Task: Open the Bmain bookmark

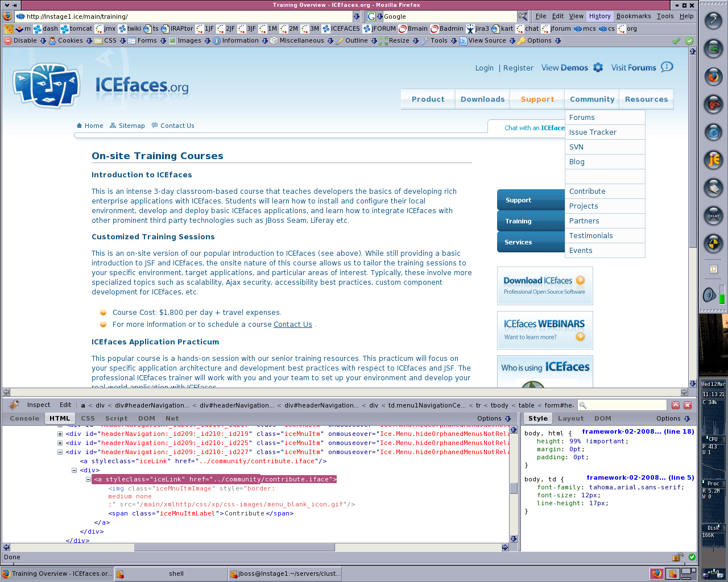Action: [x=413, y=28]
